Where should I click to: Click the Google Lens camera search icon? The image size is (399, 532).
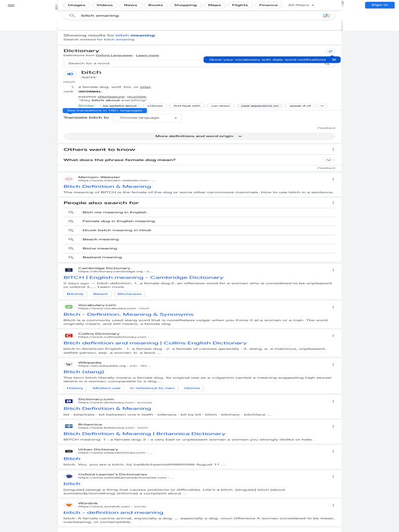[x=326, y=16]
